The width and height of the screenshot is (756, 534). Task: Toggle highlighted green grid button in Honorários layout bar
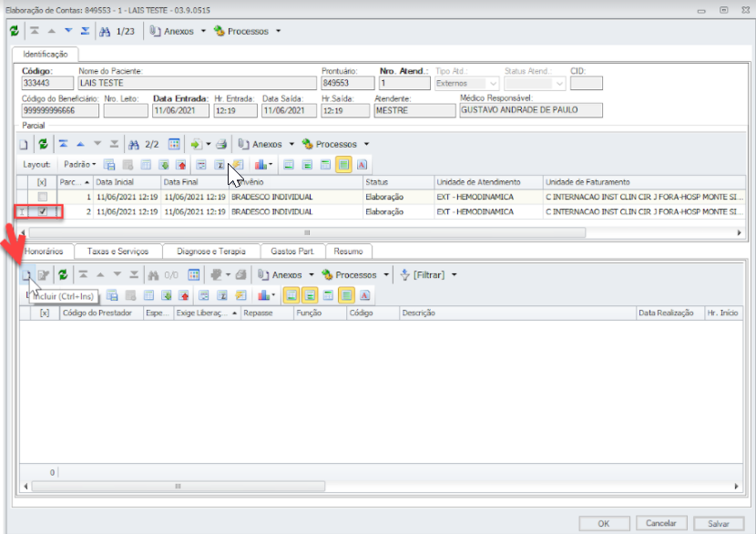[347, 295]
